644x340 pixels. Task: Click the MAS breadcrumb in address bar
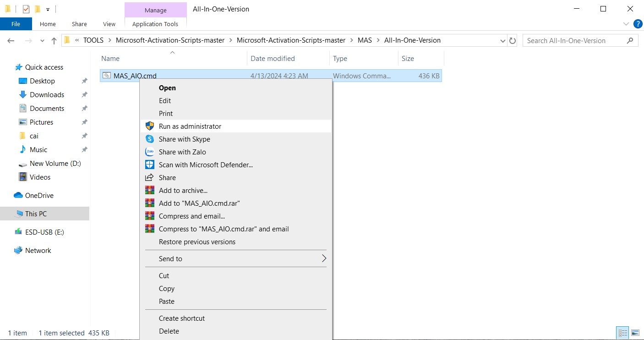tap(365, 40)
